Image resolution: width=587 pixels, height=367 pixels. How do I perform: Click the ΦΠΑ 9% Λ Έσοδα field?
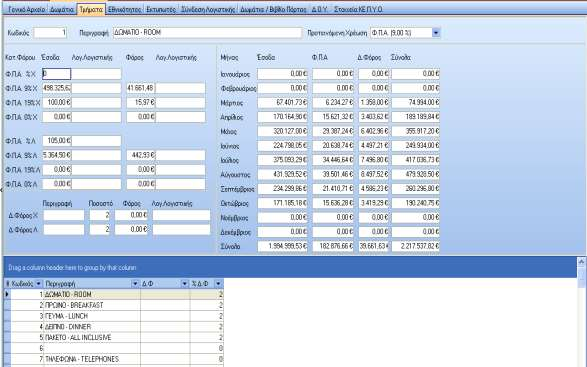coord(56,155)
